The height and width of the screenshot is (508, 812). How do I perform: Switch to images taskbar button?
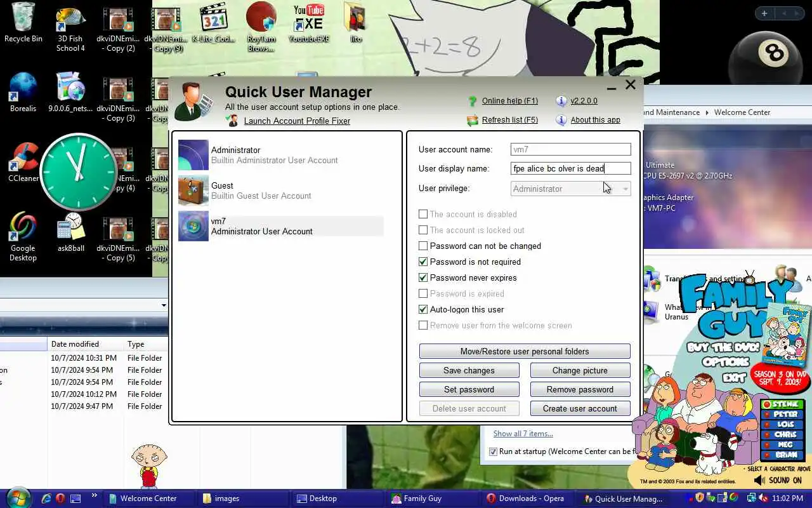pyautogui.click(x=244, y=498)
